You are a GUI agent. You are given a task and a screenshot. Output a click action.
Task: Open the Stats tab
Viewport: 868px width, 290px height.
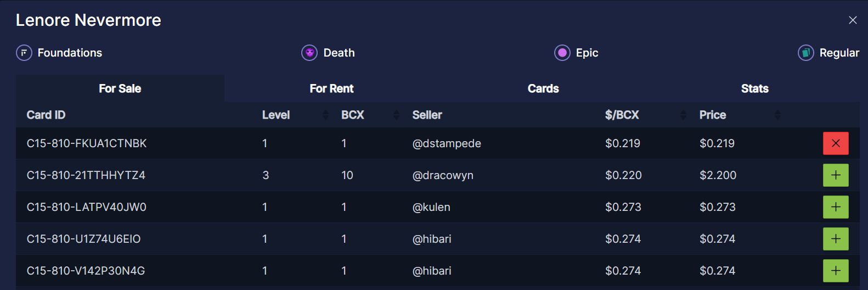pyautogui.click(x=754, y=88)
